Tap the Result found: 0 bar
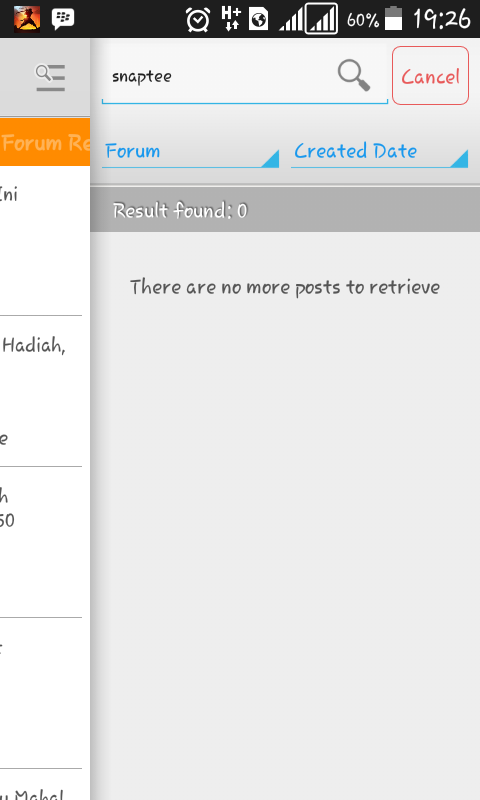This screenshot has height=800, width=480. point(285,210)
